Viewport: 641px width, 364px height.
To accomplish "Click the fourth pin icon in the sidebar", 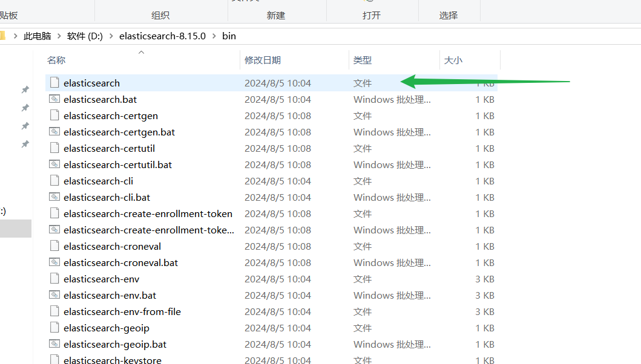I will point(25,144).
